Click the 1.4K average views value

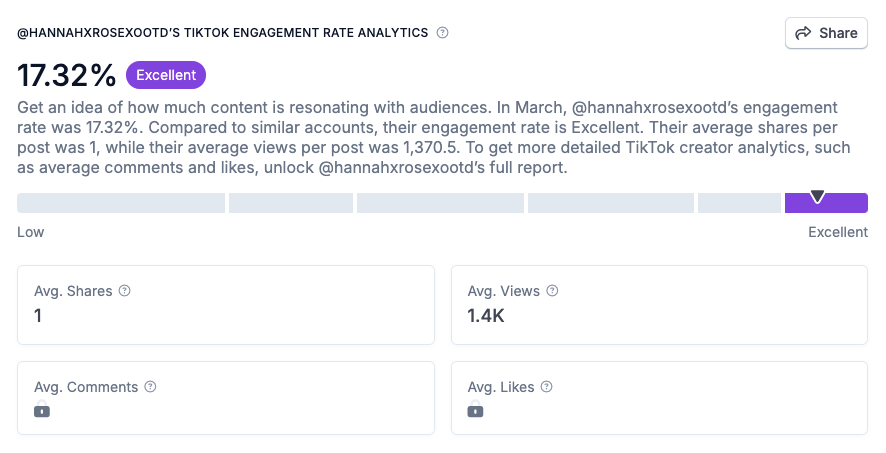(x=488, y=316)
